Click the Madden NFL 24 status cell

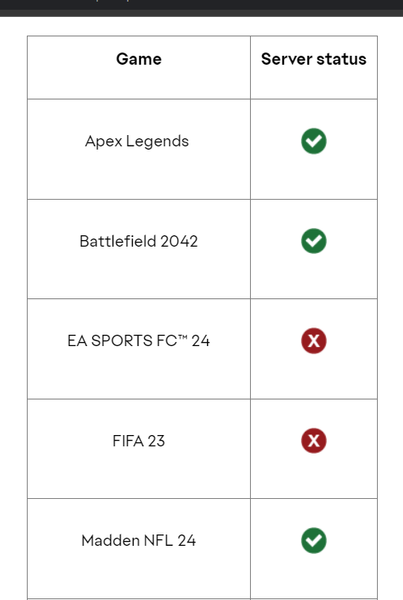pyautogui.click(x=314, y=548)
